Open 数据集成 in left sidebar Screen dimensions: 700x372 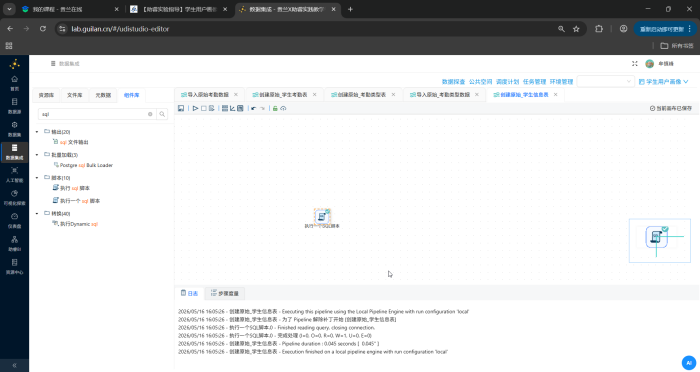14,152
